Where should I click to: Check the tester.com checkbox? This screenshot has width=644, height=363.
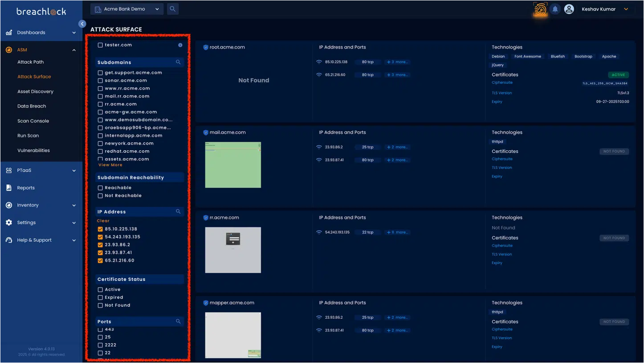coord(100,45)
